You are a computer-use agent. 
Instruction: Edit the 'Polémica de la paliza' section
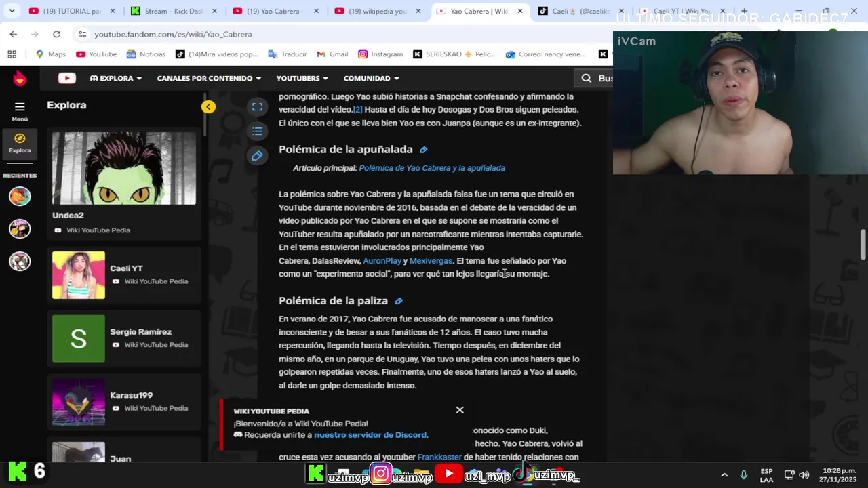tap(399, 301)
